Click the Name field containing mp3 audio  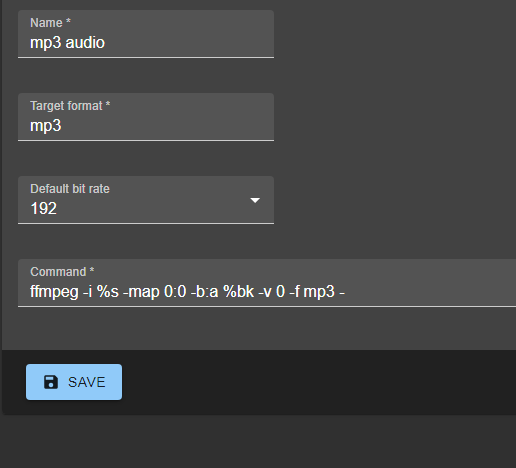(x=146, y=34)
